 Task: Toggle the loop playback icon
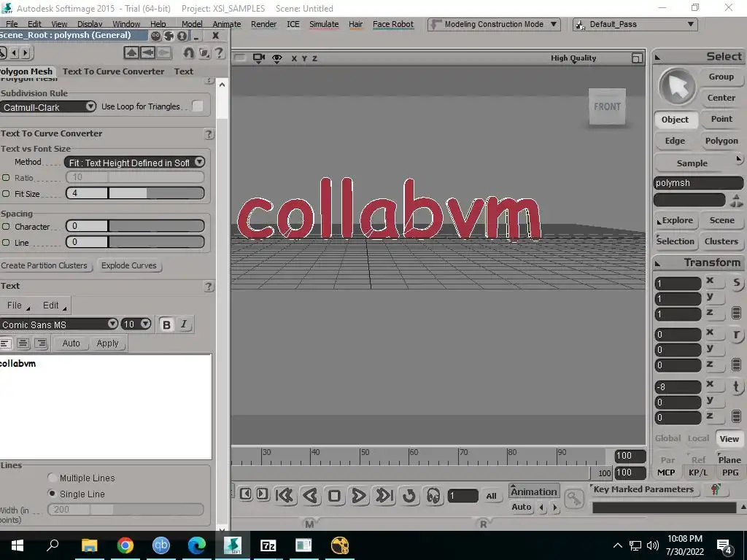pos(409,496)
